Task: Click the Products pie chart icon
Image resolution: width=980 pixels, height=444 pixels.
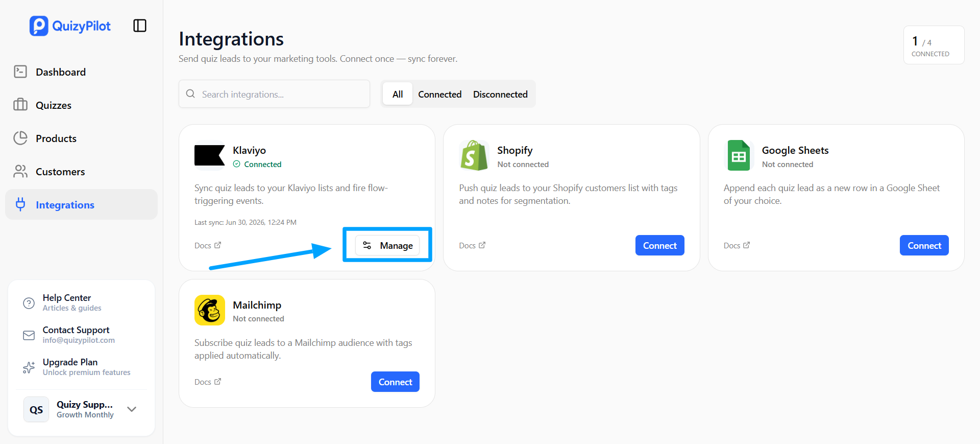Action: pyautogui.click(x=20, y=138)
